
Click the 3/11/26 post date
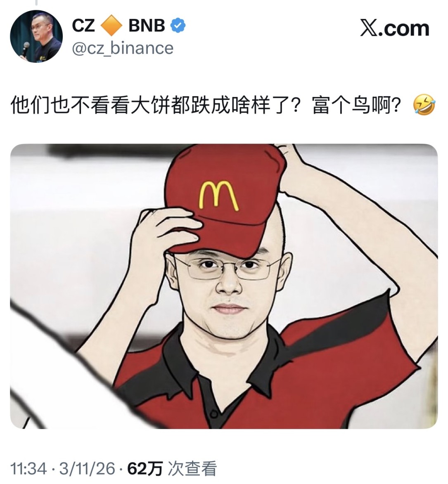click(87, 468)
